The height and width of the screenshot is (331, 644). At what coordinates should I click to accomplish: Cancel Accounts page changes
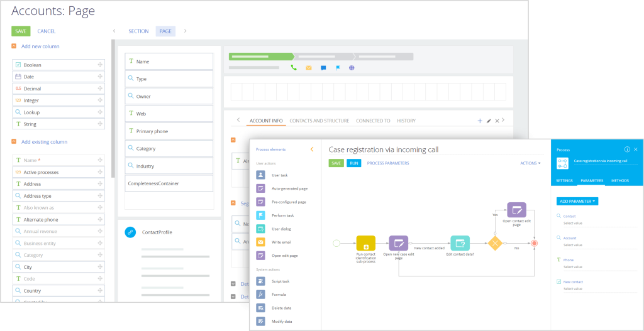47,31
